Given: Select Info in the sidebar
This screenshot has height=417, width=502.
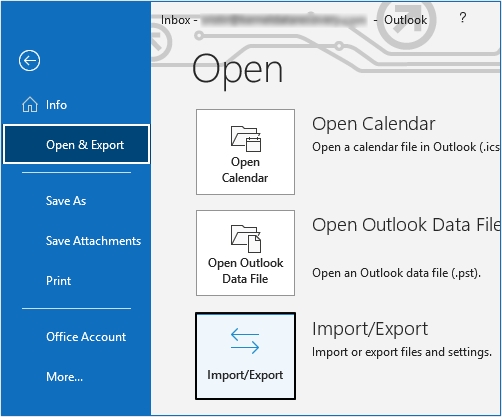Looking at the screenshot, I should pos(56,105).
